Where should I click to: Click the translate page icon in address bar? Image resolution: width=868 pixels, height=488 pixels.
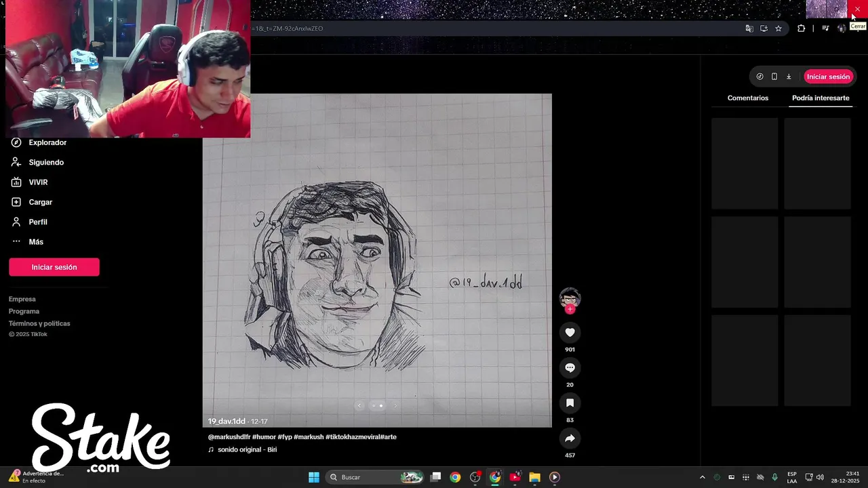(749, 28)
